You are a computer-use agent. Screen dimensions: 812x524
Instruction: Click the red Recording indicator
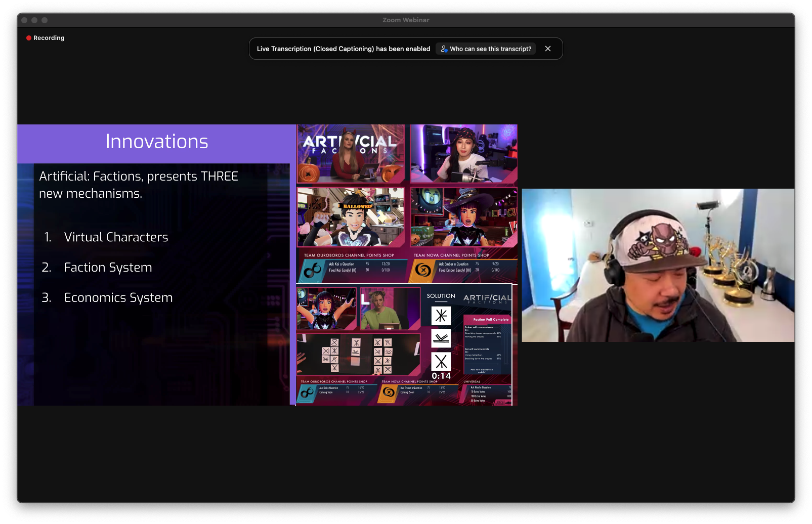click(46, 38)
